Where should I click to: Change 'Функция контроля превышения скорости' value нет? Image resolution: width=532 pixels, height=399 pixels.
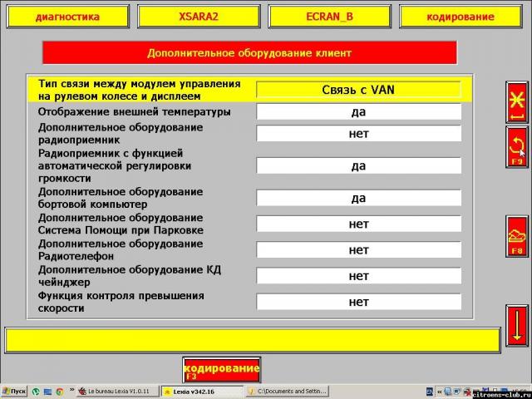(358, 302)
